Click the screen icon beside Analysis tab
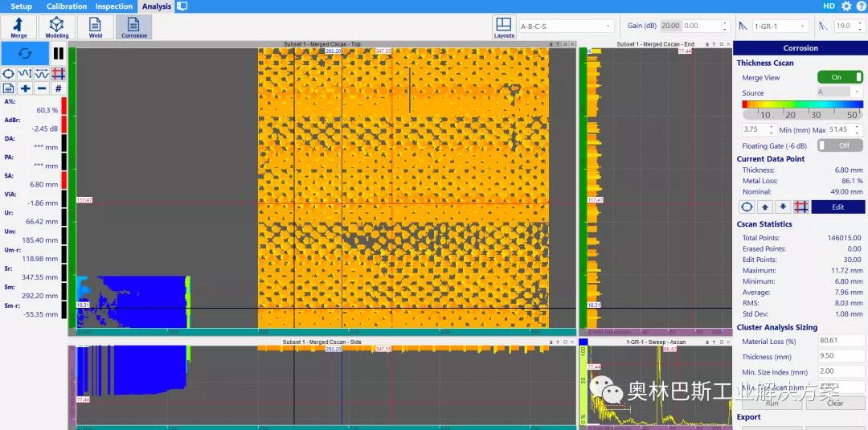868x430 pixels. pos(182,6)
